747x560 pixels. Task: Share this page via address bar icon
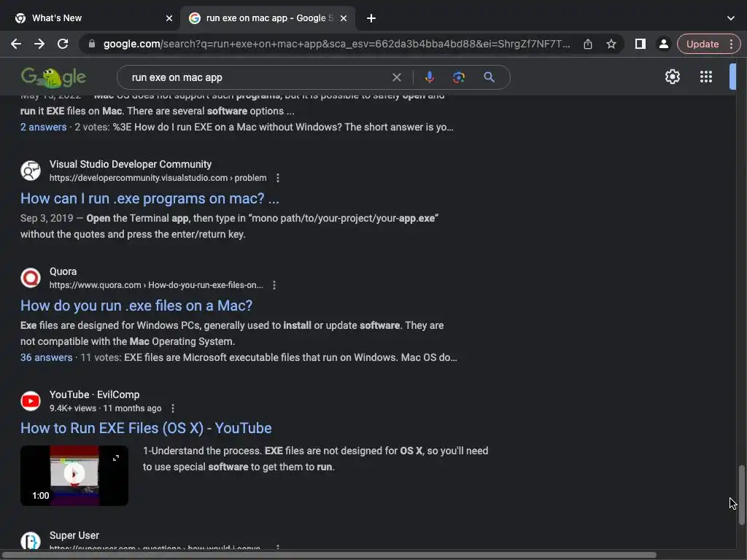[588, 44]
